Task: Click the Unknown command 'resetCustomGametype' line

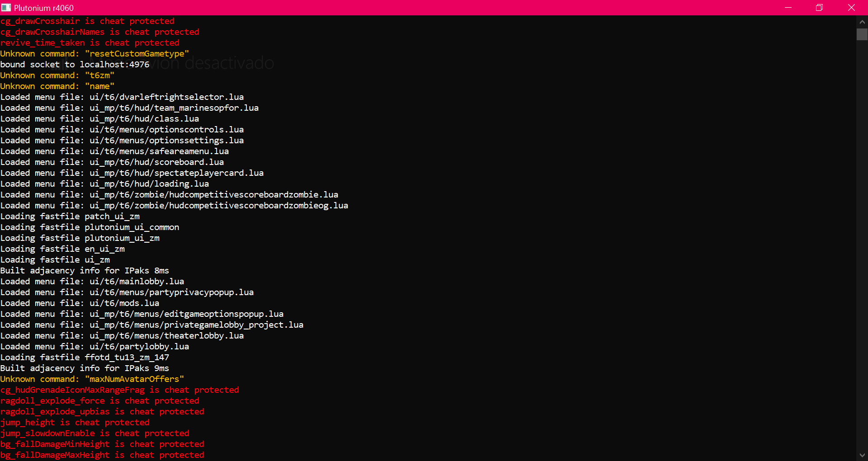Action: [94, 54]
